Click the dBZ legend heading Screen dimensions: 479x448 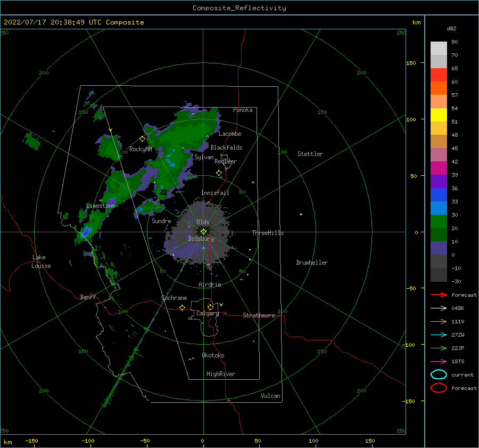click(x=451, y=29)
